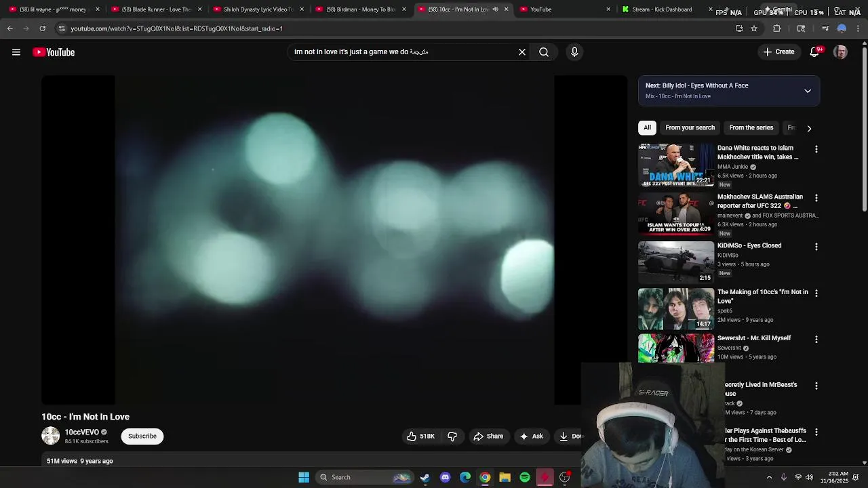Image resolution: width=868 pixels, height=488 pixels.
Task: Expand the Next up mix playlist panel
Action: pyautogui.click(x=808, y=91)
